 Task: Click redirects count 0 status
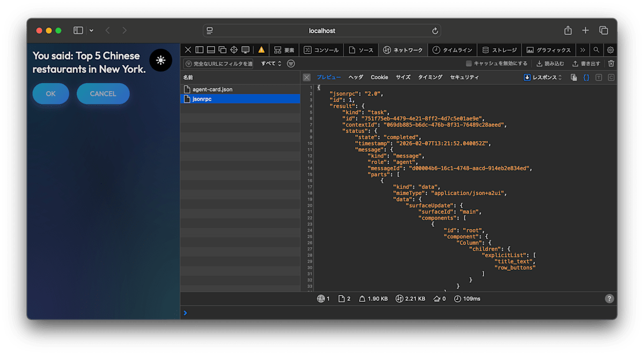pyautogui.click(x=440, y=299)
